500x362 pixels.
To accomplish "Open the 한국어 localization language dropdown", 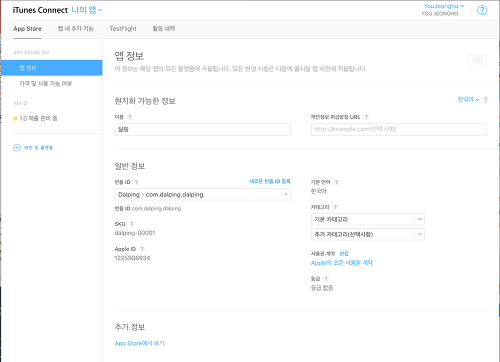I will click(468, 99).
